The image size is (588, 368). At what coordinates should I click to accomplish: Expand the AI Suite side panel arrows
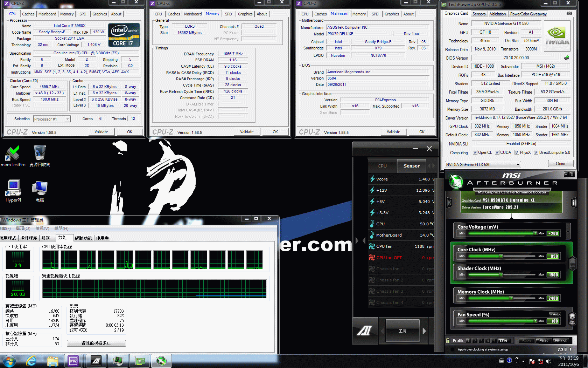[360, 241]
